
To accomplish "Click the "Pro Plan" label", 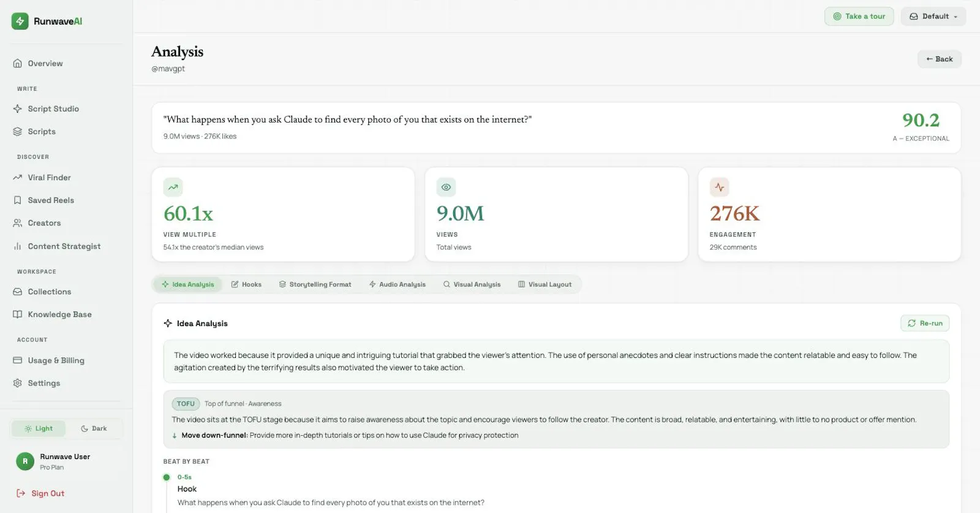I will [x=52, y=468].
